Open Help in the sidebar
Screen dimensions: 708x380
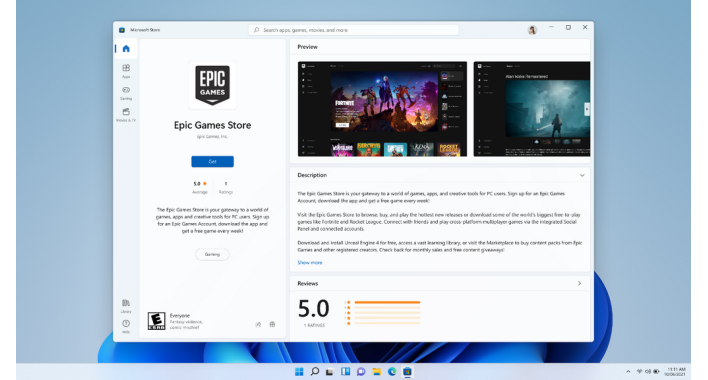(x=126, y=326)
